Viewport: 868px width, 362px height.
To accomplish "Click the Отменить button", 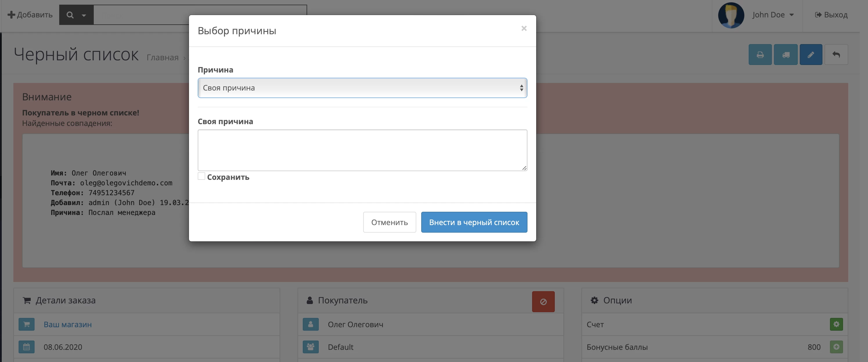I will click(x=389, y=222).
